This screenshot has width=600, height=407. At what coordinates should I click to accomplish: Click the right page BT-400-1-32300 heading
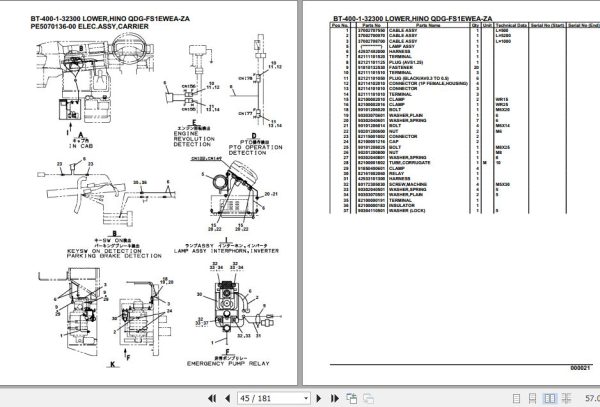click(x=412, y=19)
